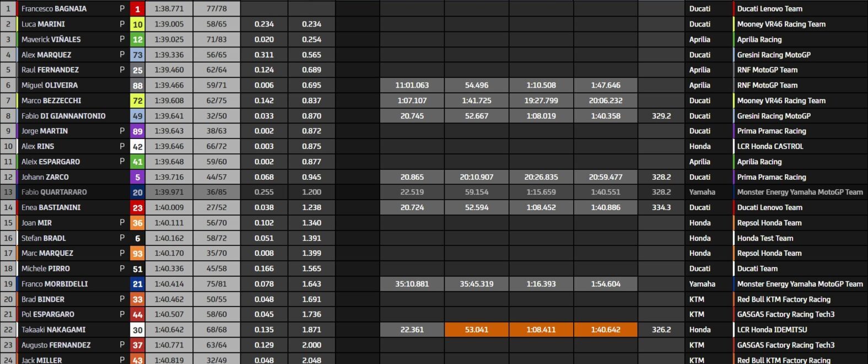The image size is (868, 364).
Task: Select Aleix ESPARGARO rider name
Action: (x=51, y=162)
